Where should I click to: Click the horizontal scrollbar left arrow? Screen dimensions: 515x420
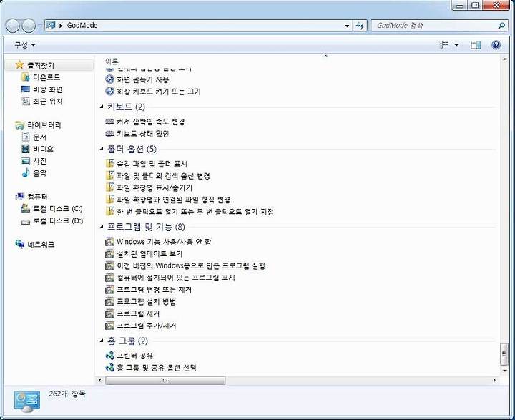click(x=100, y=380)
